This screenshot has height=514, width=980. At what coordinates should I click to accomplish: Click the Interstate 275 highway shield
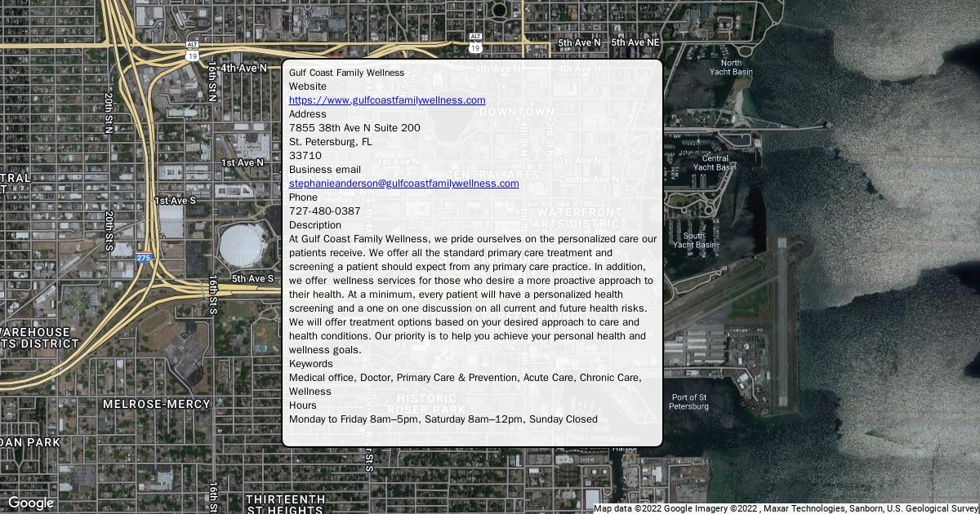[x=144, y=258]
